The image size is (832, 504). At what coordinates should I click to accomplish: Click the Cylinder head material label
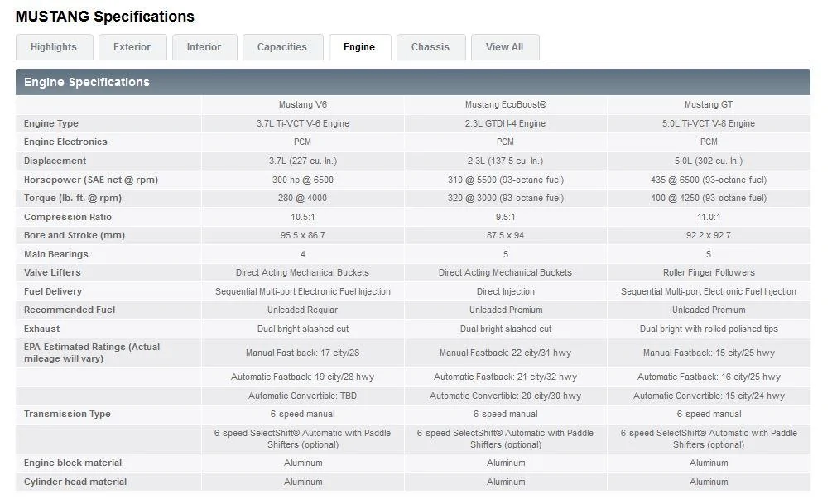click(x=75, y=482)
